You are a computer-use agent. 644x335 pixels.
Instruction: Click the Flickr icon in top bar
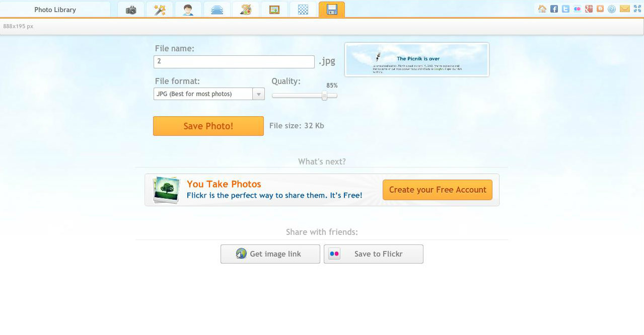click(x=577, y=9)
